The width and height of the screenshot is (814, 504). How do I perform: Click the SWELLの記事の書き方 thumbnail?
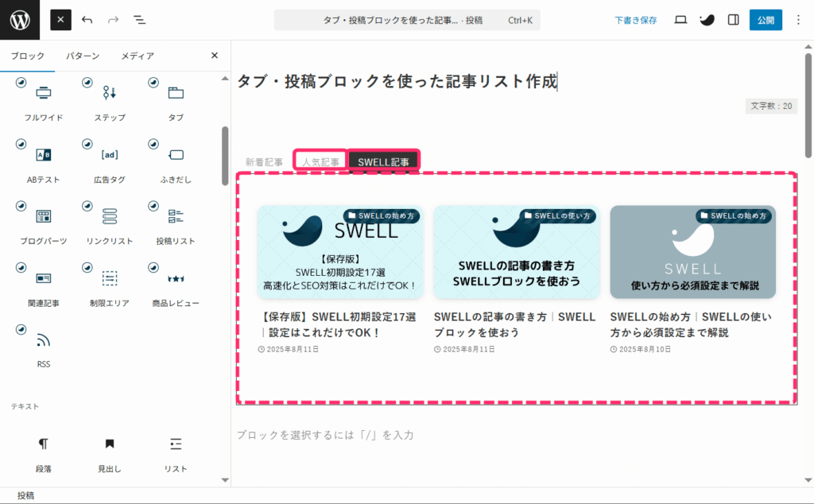tap(517, 252)
